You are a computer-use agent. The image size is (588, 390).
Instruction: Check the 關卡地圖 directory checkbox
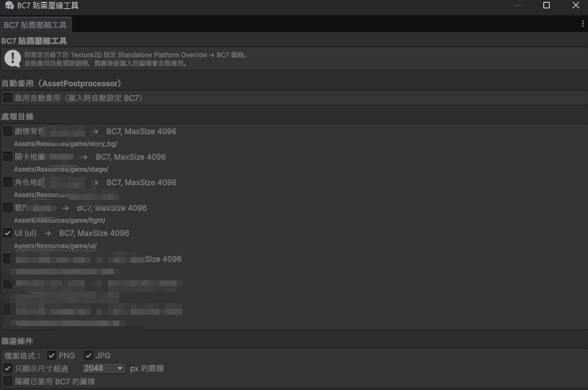click(x=8, y=156)
